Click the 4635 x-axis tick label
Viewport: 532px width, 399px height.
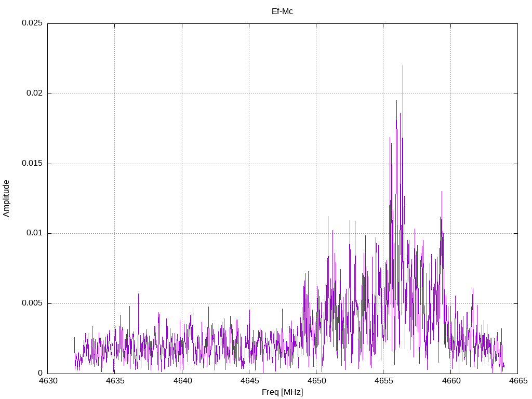tap(115, 381)
